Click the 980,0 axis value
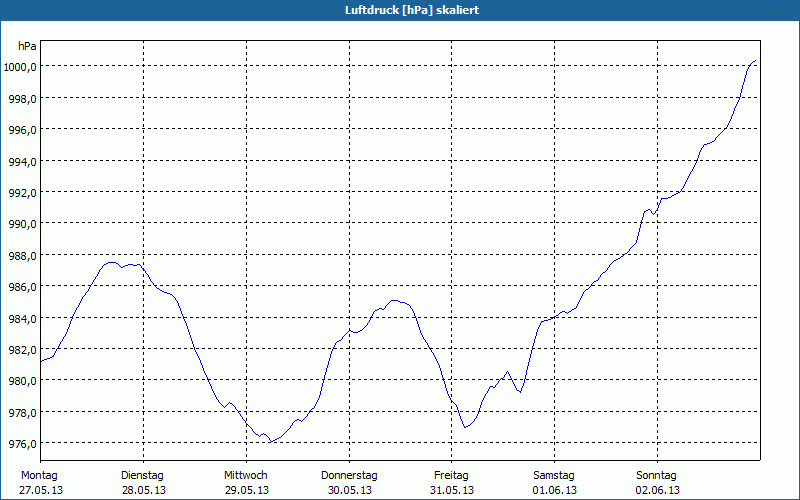800x500 pixels. pos(22,381)
